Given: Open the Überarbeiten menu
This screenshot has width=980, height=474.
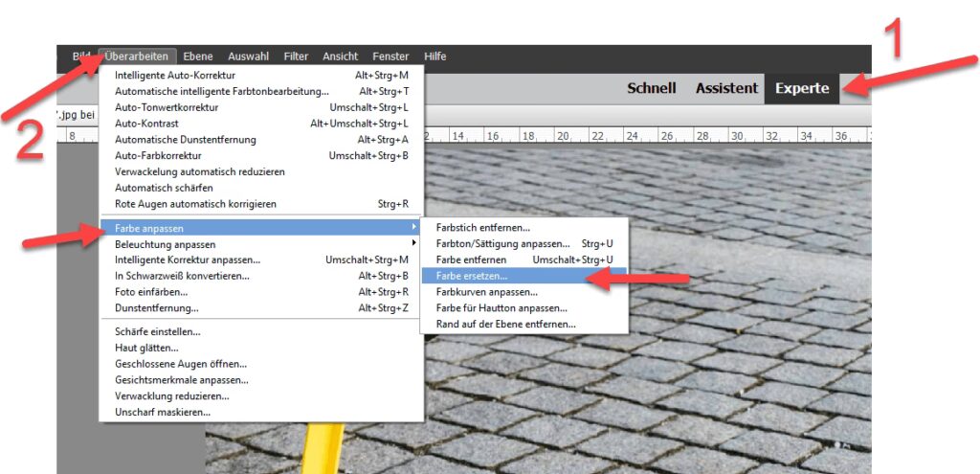Looking at the screenshot, I should coord(139,56).
